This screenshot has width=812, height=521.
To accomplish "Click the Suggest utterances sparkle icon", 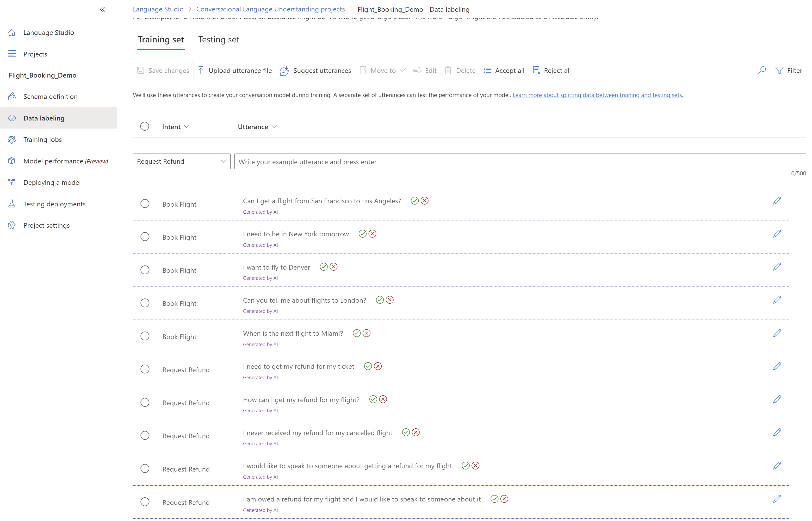I will click(284, 71).
